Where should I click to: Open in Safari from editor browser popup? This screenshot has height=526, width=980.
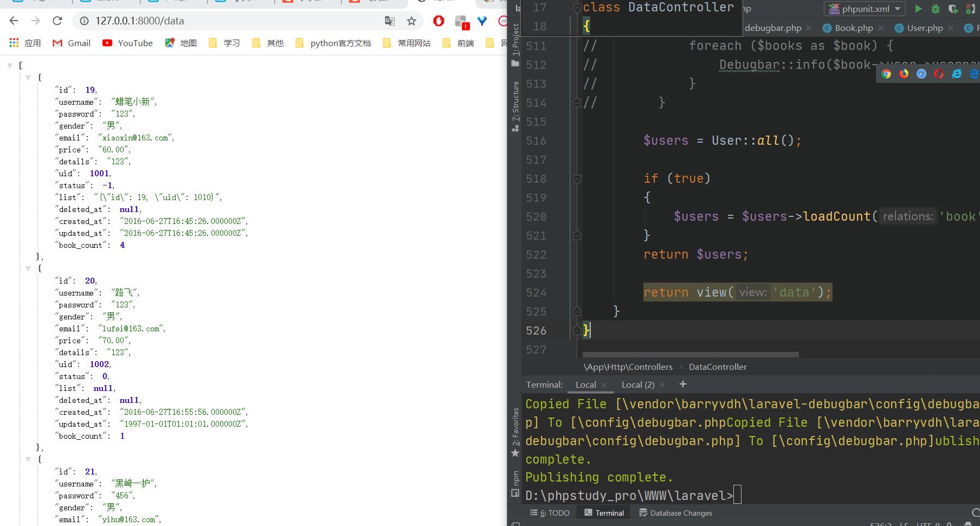(921, 74)
